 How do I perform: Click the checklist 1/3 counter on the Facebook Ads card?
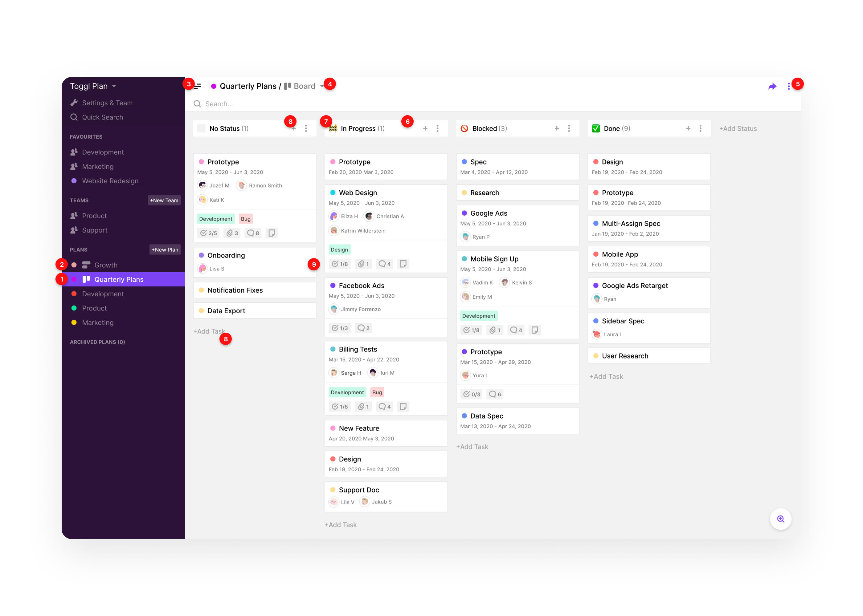click(340, 328)
